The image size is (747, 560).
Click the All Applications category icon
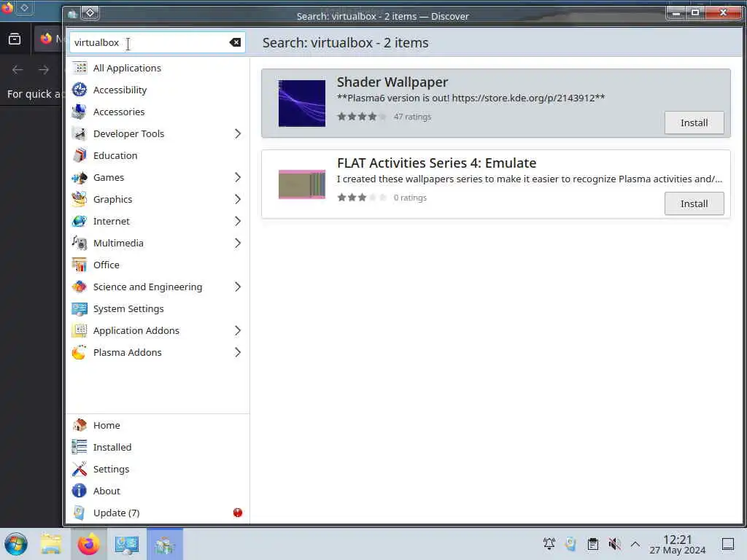pos(80,68)
